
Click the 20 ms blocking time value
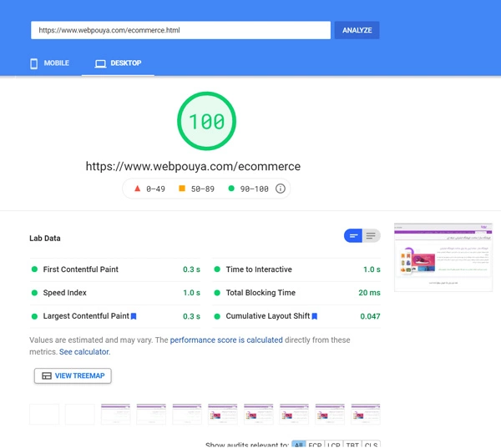click(x=369, y=293)
